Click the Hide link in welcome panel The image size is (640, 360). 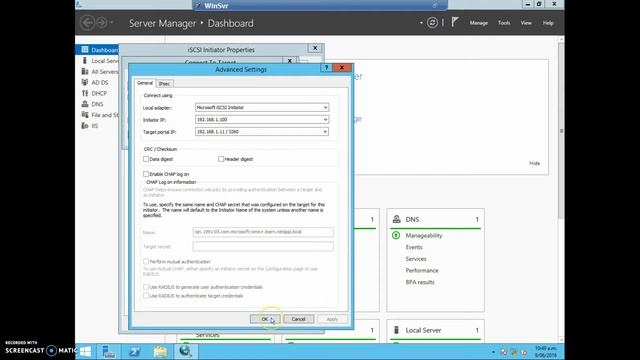click(x=534, y=163)
